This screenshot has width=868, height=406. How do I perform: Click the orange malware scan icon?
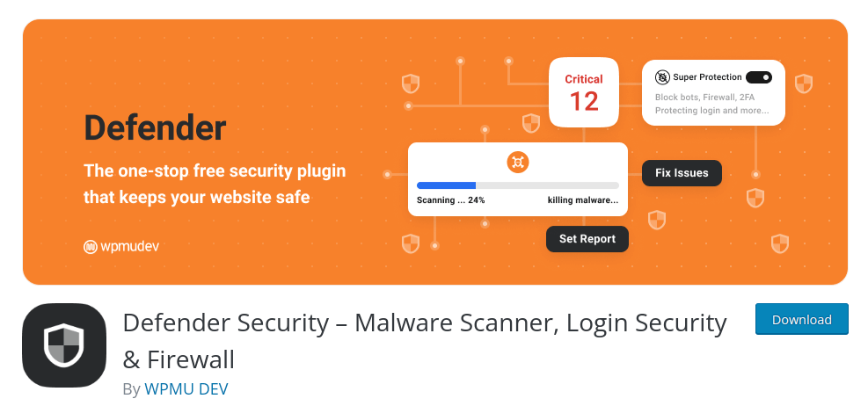pos(518,162)
